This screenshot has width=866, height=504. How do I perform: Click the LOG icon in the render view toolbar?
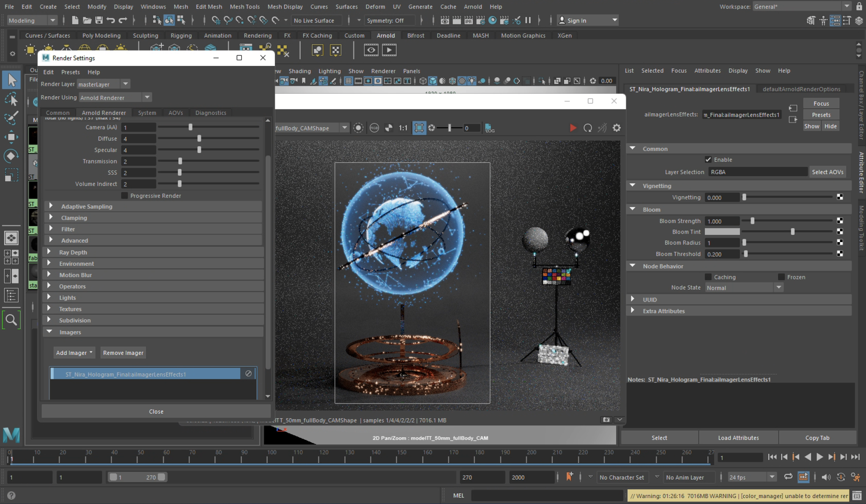point(490,128)
